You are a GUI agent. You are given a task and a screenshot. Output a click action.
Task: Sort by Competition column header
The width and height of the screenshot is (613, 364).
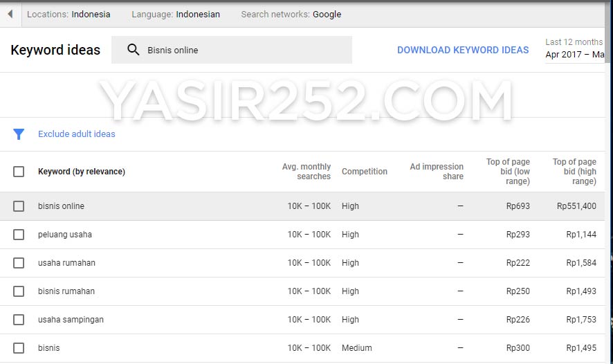click(365, 172)
